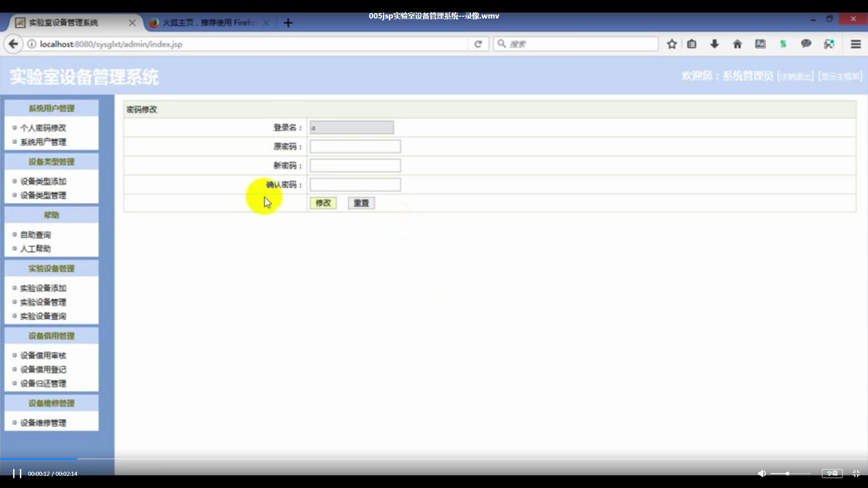Mute the video with speaker icon
The width and height of the screenshot is (868, 488).
point(762,473)
